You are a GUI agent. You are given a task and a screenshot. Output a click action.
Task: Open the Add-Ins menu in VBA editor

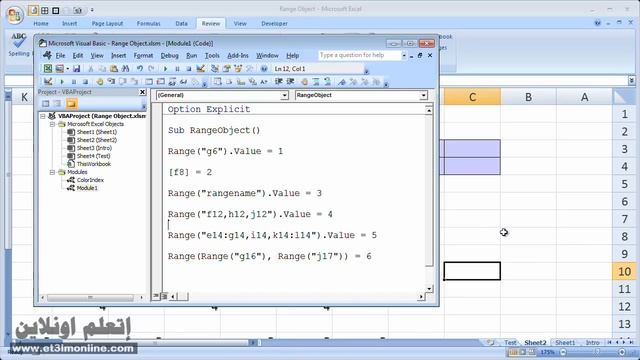click(x=238, y=56)
